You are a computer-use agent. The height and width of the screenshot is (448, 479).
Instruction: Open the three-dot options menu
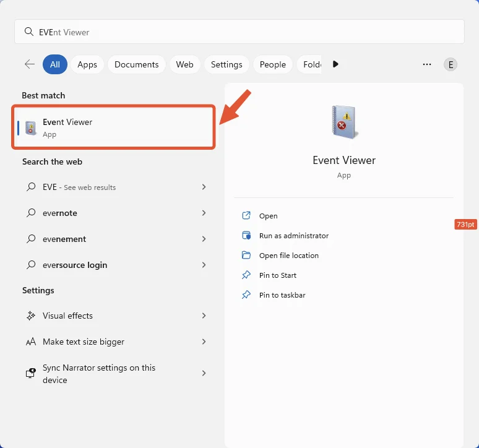(x=427, y=64)
